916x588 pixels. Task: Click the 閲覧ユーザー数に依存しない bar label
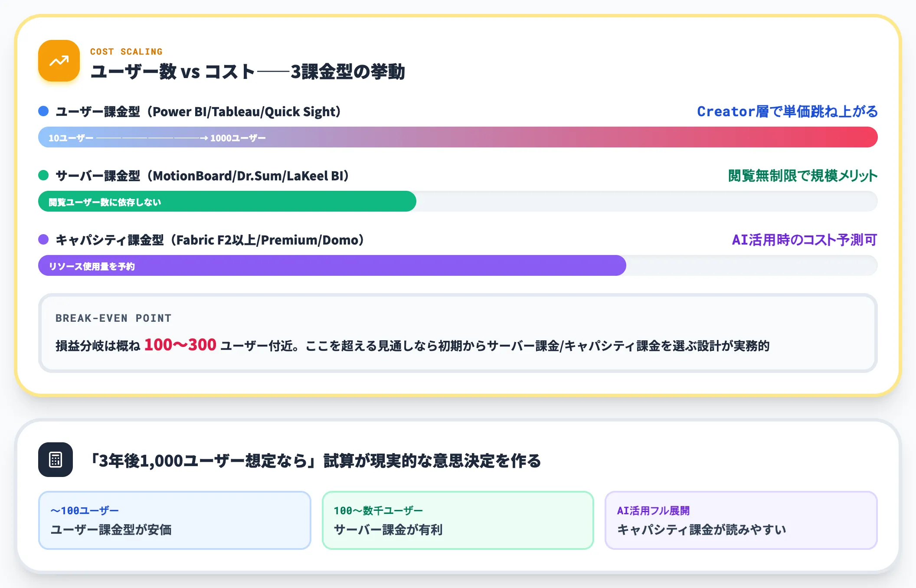pos(105,202)
